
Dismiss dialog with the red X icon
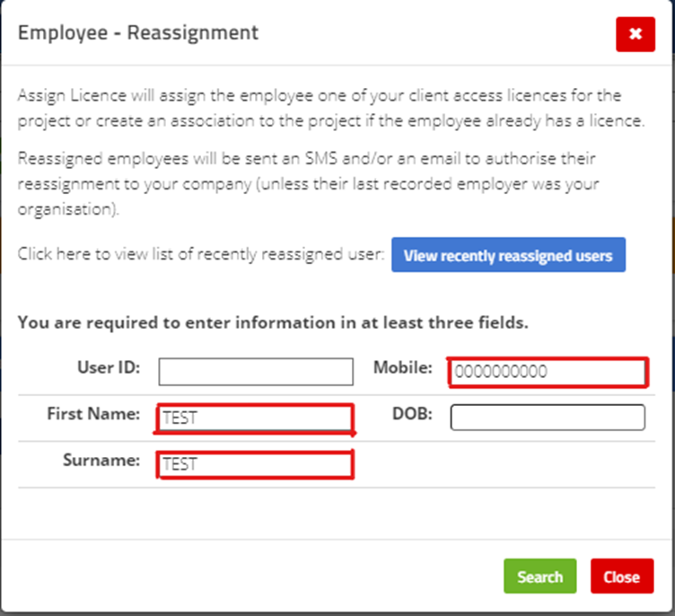pos(636,34)
